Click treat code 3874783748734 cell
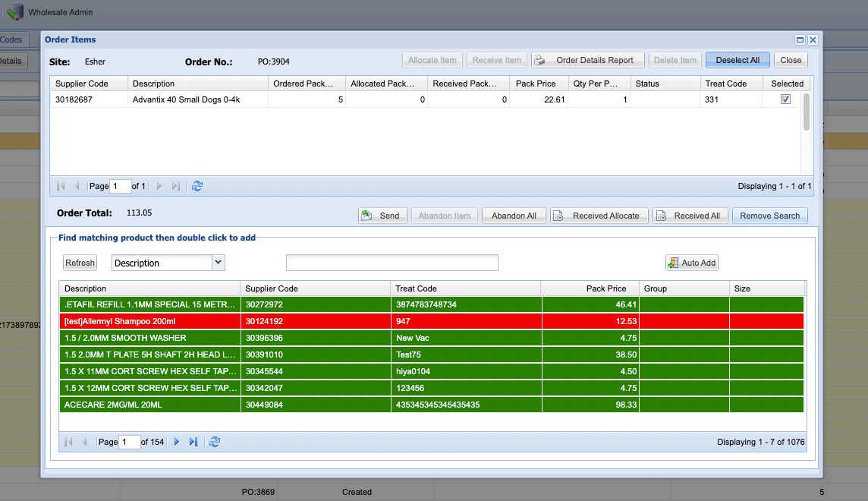The height and width of the screenshot is (501, 868). (x=466, y=304)
